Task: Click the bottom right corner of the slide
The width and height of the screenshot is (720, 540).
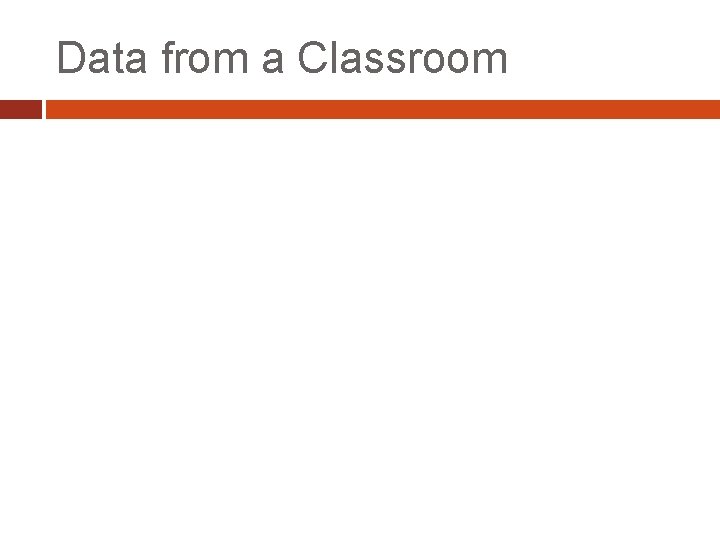Action: 710,530
